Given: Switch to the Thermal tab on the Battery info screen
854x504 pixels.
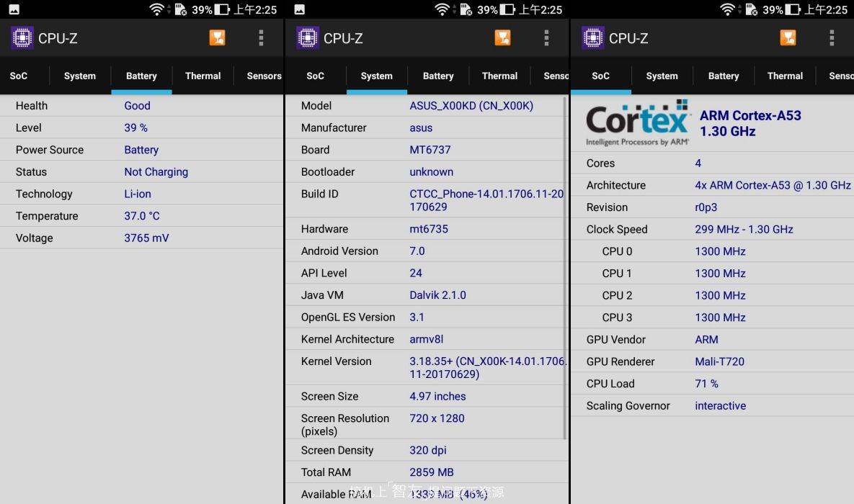Looking at the screenshot, I should (x=203, y=76).
